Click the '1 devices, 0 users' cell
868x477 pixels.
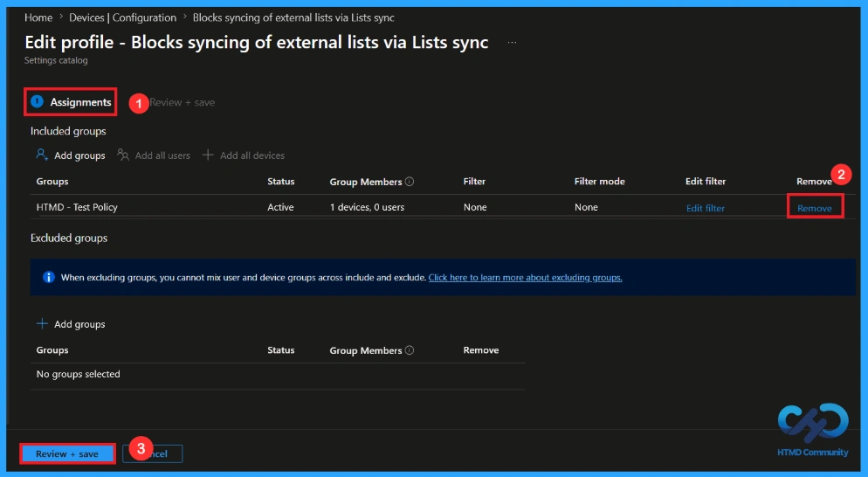[x=367, y=207]
